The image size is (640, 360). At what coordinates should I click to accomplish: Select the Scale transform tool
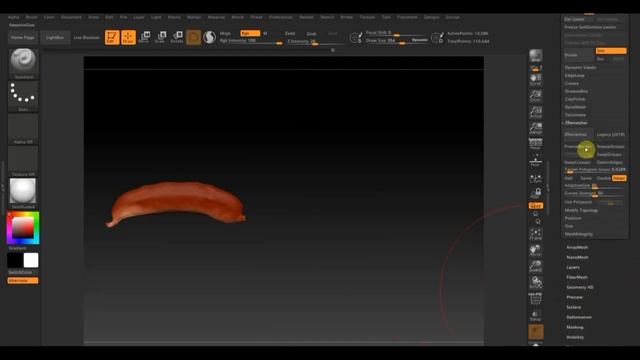(x=160, y=37)
